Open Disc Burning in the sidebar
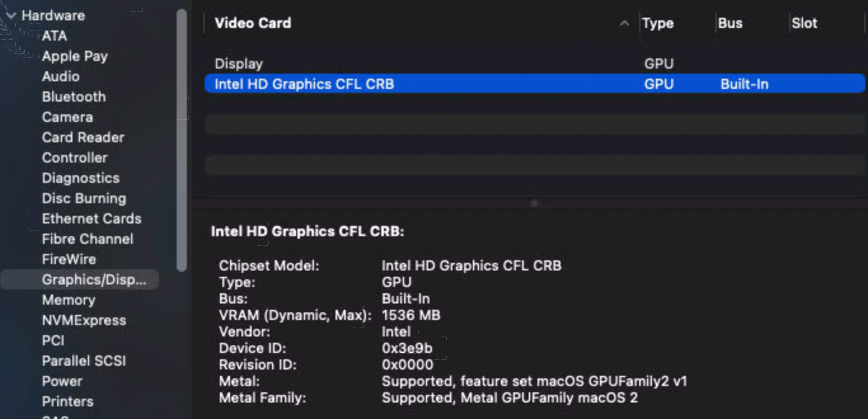Image resolution: width=868 pixels, height=419 pixels. point(84,198)
